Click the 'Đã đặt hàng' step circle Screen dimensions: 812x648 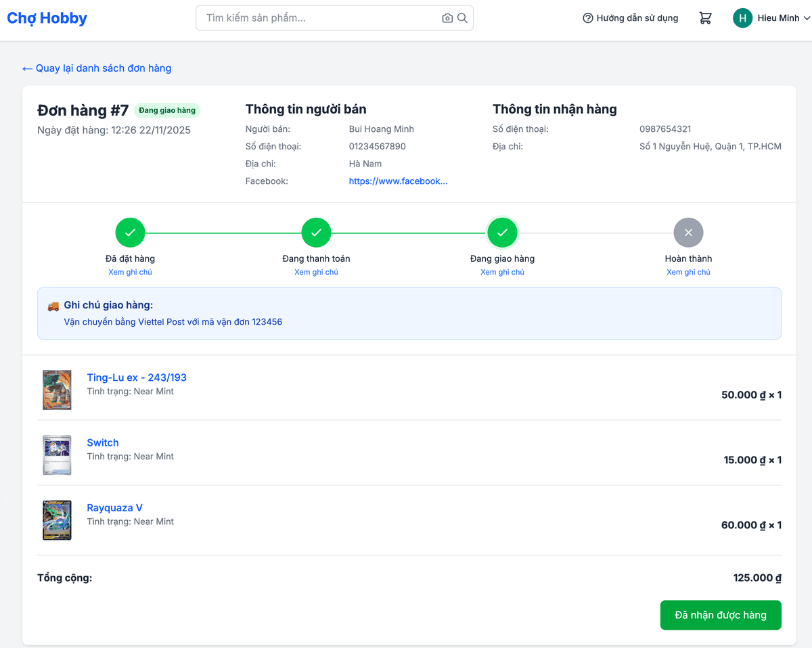click(130, 233)
